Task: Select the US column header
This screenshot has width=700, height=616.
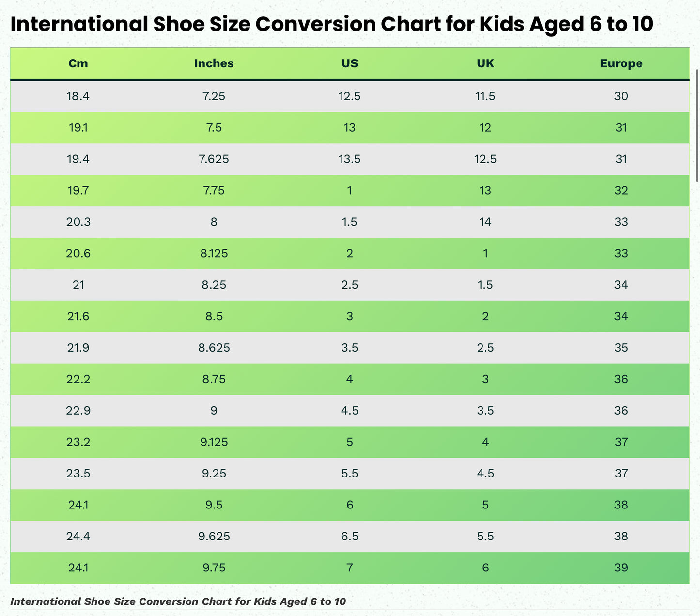Action: click(349, 63)
